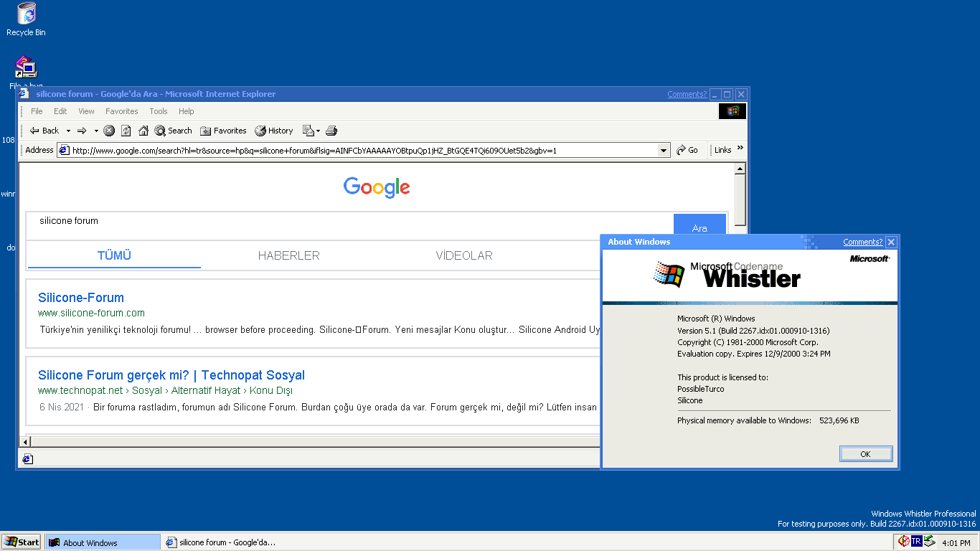Screen dimensions: 980x551
Task: Click the crossed-out circle tray icon
Action: 903,541
